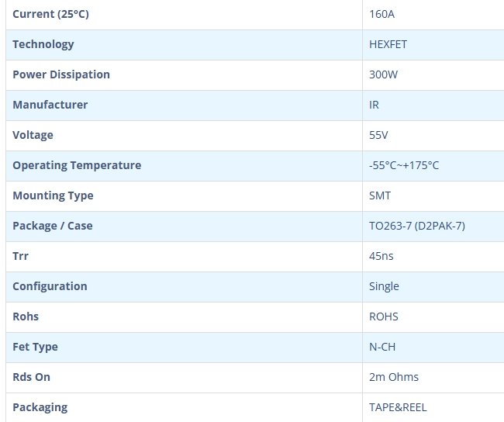Click the TO263-7 (D2PAK-7) package value
This screenshot has width=504, height=422.
417,226
